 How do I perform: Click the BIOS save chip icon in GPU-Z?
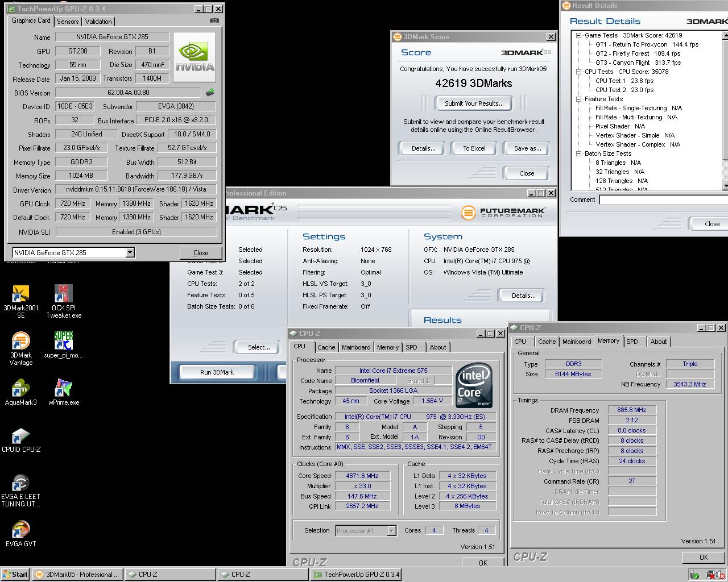tap(210, 92)
